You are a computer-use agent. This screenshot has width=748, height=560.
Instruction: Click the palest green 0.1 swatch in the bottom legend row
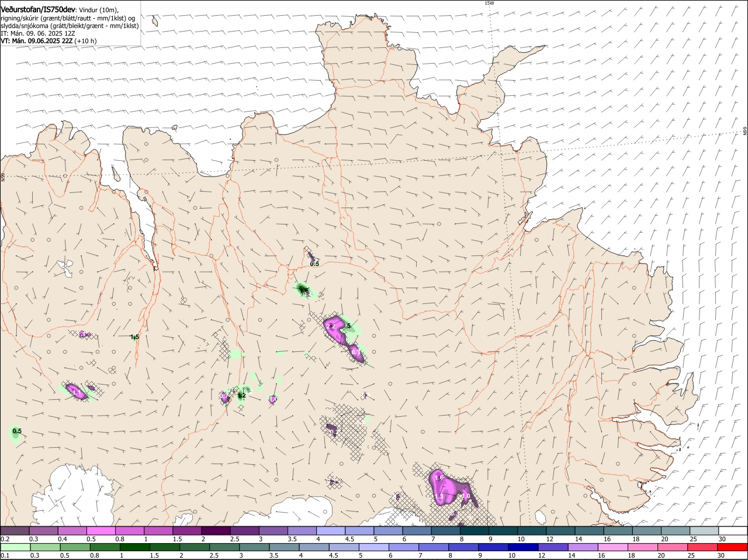(x=15, y=547)
